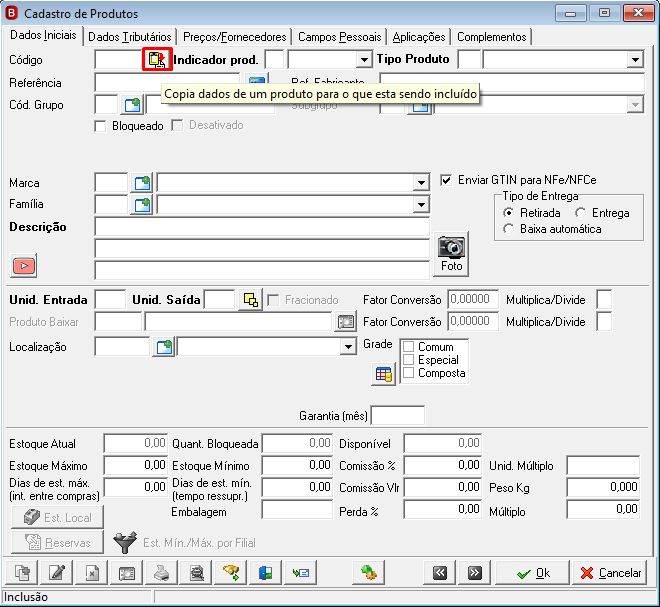The width and height of the screenshot is (660, 607).
Task: Select the Entrega radio option
Action: (580, 213)
